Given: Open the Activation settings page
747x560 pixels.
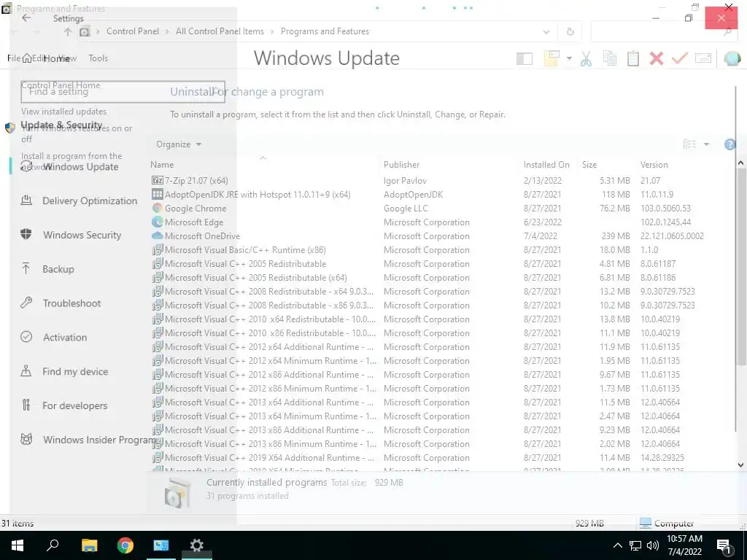Looking at the screenshot, I should pyautogui.click(x=65, y=337).
